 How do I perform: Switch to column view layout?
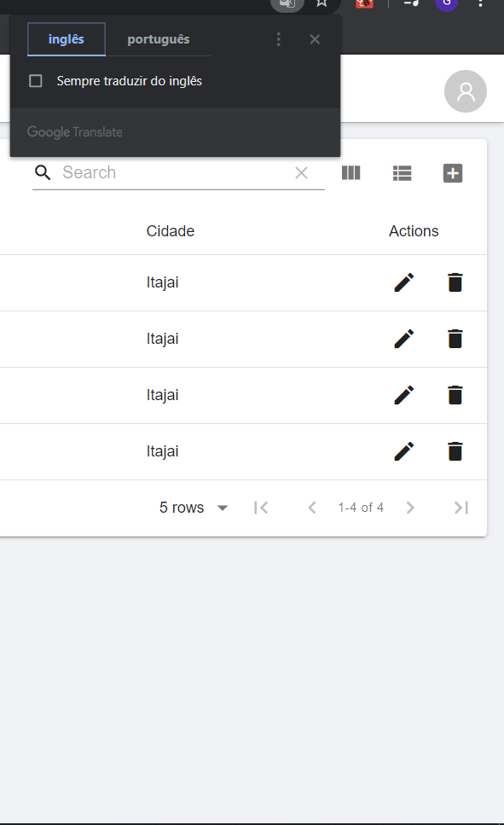point(350,173)
